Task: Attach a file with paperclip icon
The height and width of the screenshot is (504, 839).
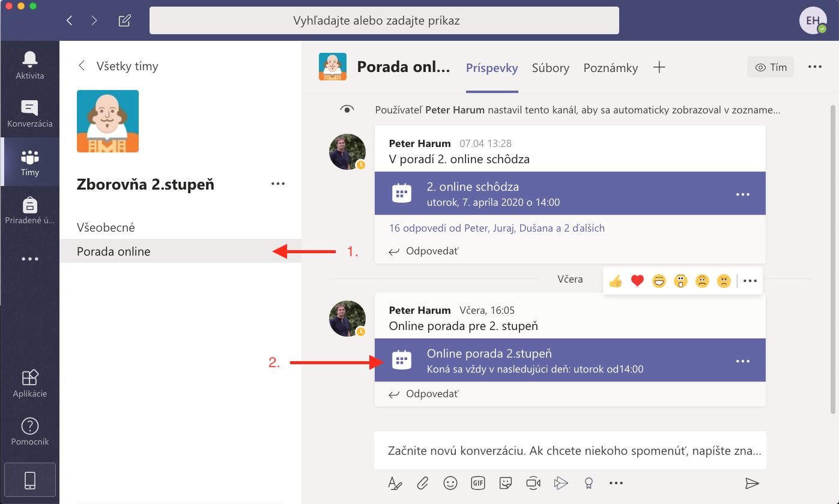Action: 423,482
